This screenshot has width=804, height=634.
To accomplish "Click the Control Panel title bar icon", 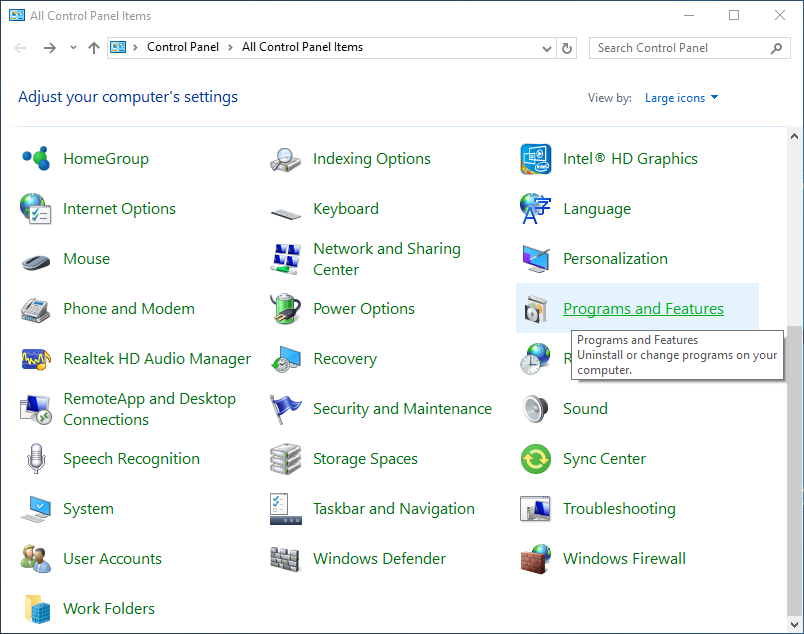I will point(17,15).
